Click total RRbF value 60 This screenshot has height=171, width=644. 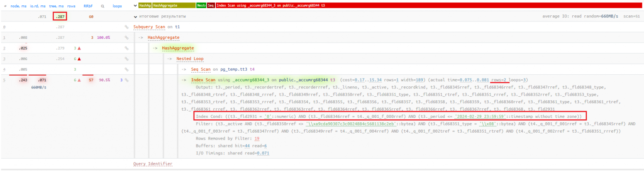pyautogui.click(x=91, y=17)
